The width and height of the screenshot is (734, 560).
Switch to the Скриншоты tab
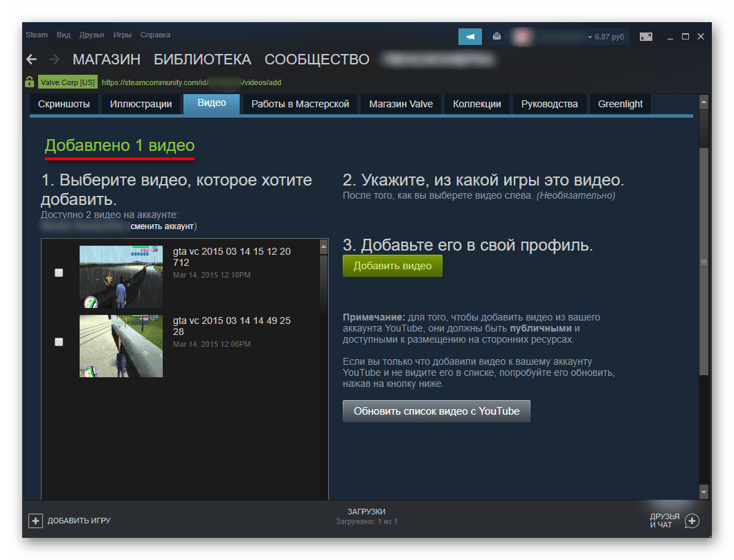(x=64, y=105)
